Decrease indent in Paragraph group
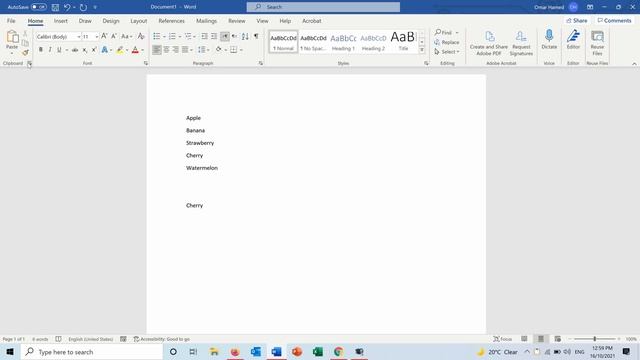This screenshot has height=360, width=640. tap(204, 36)
